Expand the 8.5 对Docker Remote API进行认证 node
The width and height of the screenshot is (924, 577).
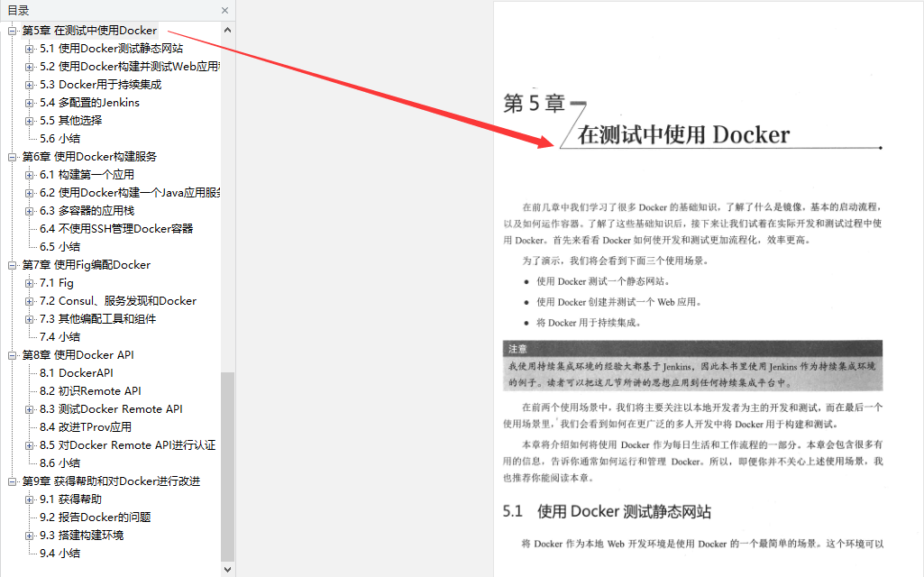pos(29,445)
